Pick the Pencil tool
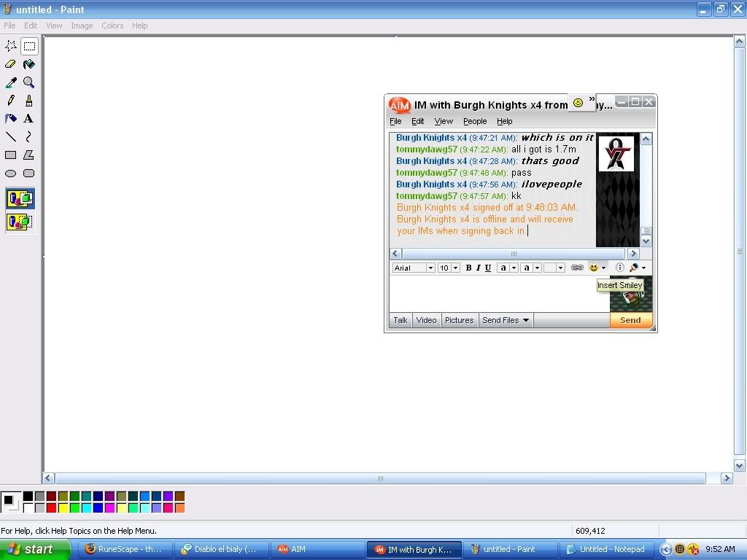 pos(11,101)
